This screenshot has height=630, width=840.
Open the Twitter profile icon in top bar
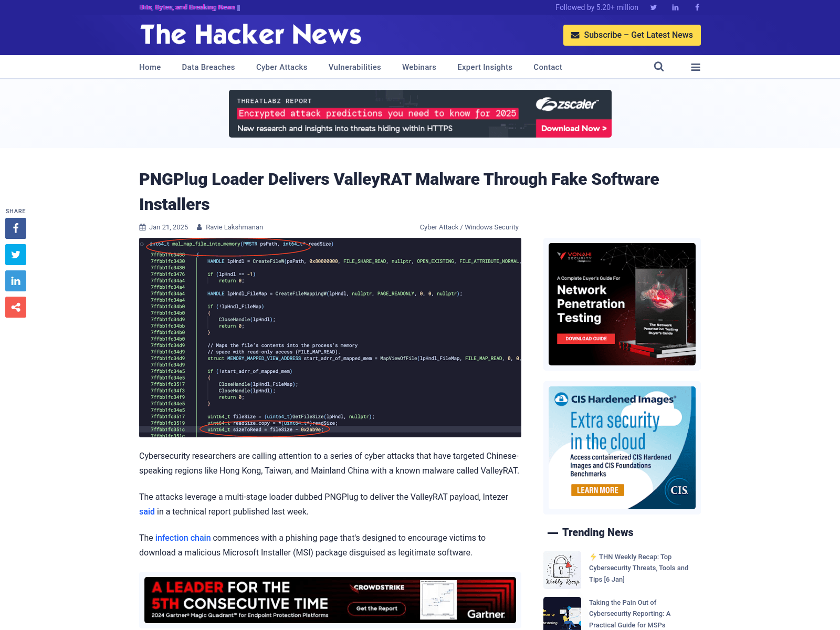(x=654, y=7)
